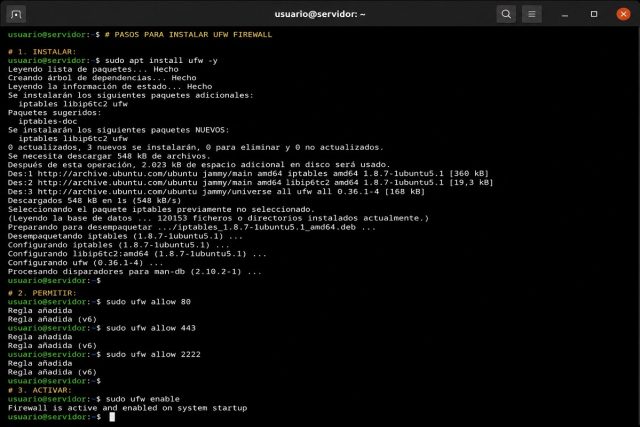The height and width of the screenshot is (427, 640).
Task: Click the '# 3. ACTIVAR:' heading
Action: pos(40,390)
